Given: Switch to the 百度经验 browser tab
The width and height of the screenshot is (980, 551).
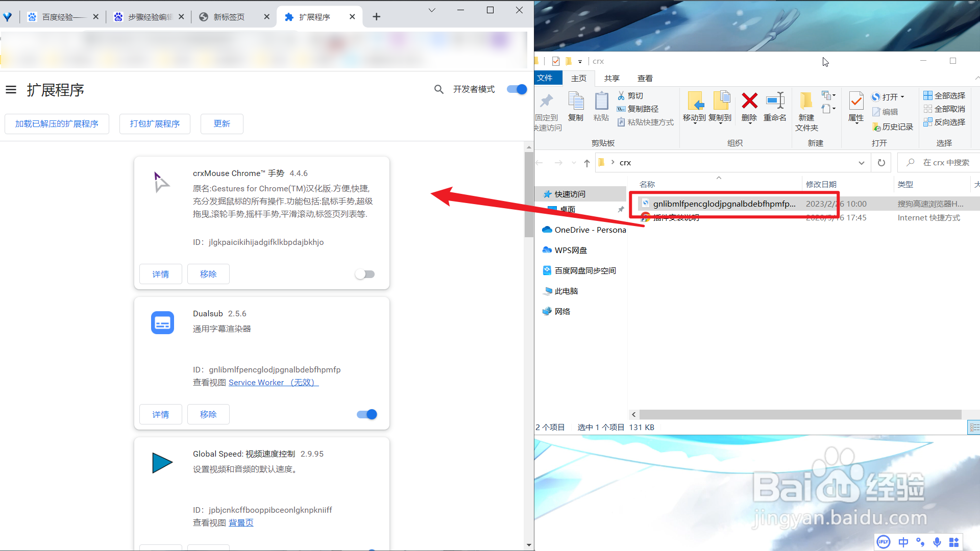Looking at the screenshot, I should pyautogui.click(x=63, y=17).
